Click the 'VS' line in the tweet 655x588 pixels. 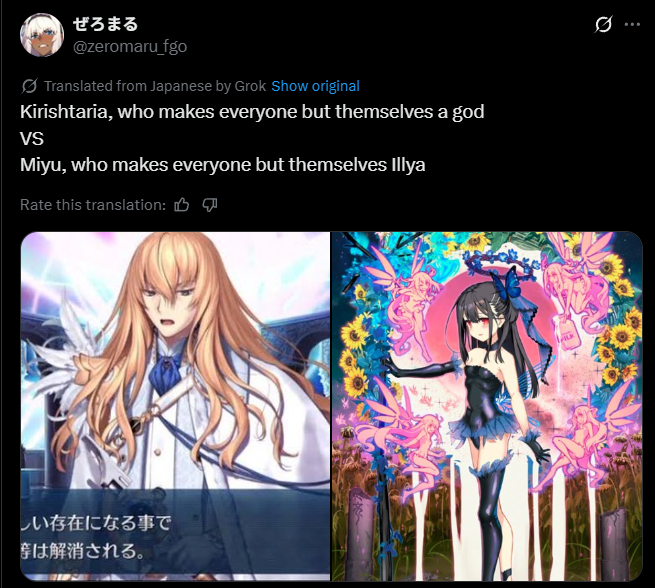pos(32,139)
